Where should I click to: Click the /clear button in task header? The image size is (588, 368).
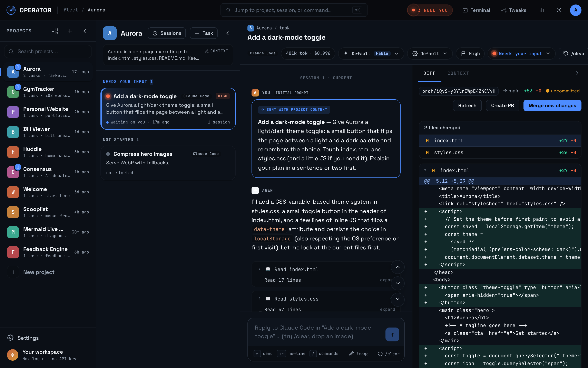(574, 54)
